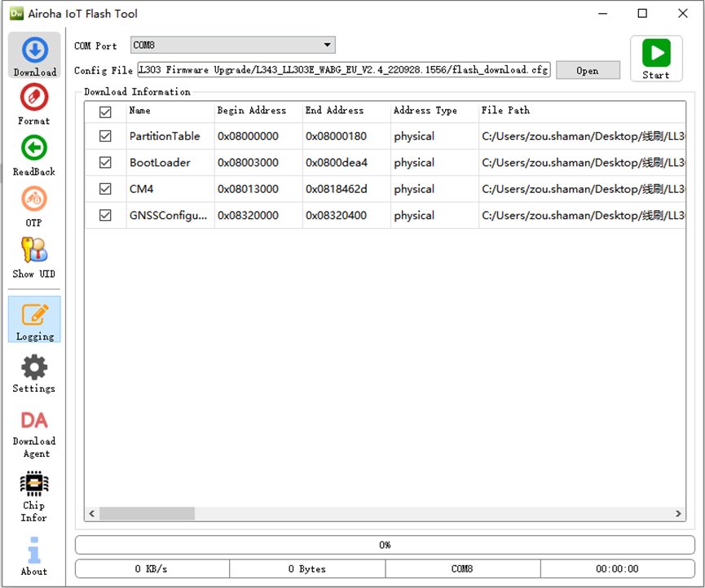The image size is (705, 588).
Task: Click the Open config file button
Action: (587, 71)
